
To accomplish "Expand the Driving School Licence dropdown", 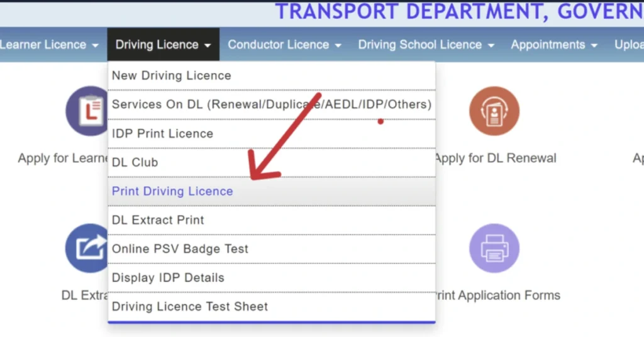I will point(426,45).
